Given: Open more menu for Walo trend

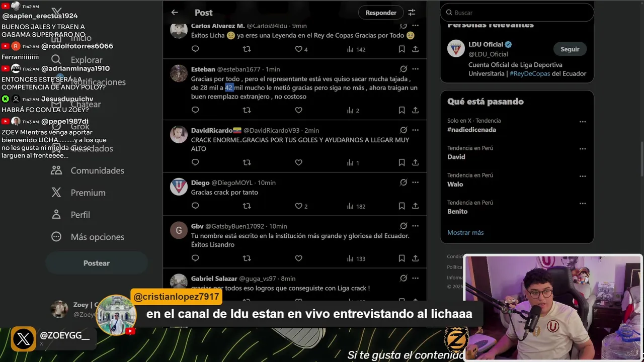Looking at the screenshot, I should pyautogui.click(x=583, y=176).
